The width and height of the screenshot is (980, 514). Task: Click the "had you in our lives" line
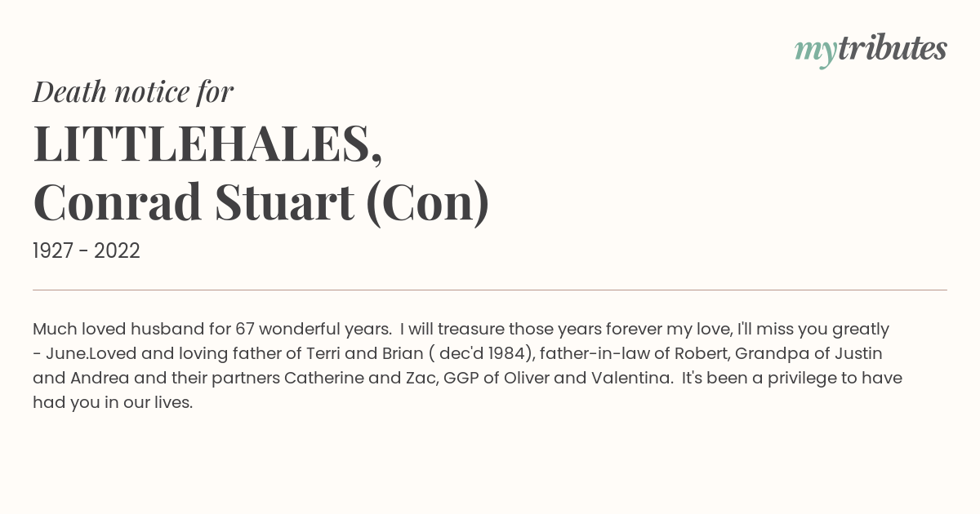click(x=113, y=403)
